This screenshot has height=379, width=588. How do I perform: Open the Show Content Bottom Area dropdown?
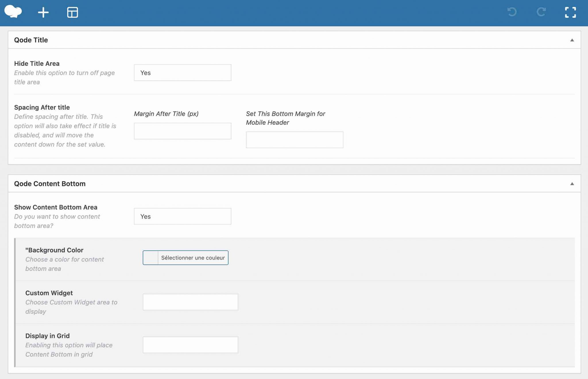point(182,216)
